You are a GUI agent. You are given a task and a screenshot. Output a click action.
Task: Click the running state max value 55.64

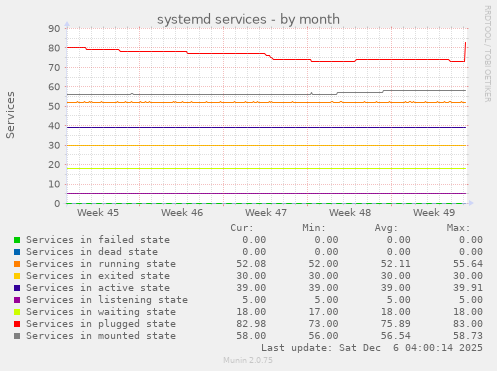point(468,264)
